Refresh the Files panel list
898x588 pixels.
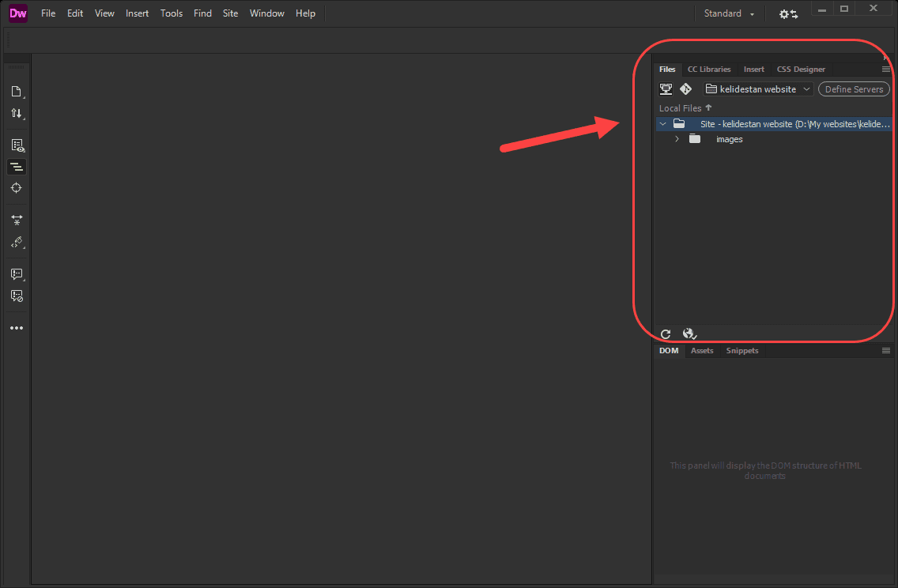pyautogui.click(x=666, y=334)
